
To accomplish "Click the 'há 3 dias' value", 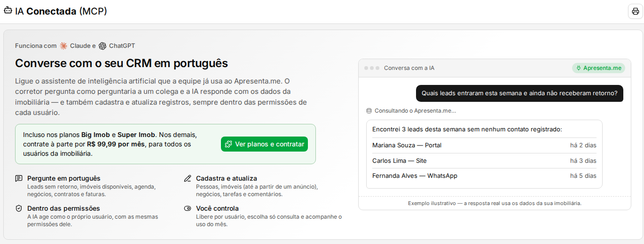I will click(583, 161).
